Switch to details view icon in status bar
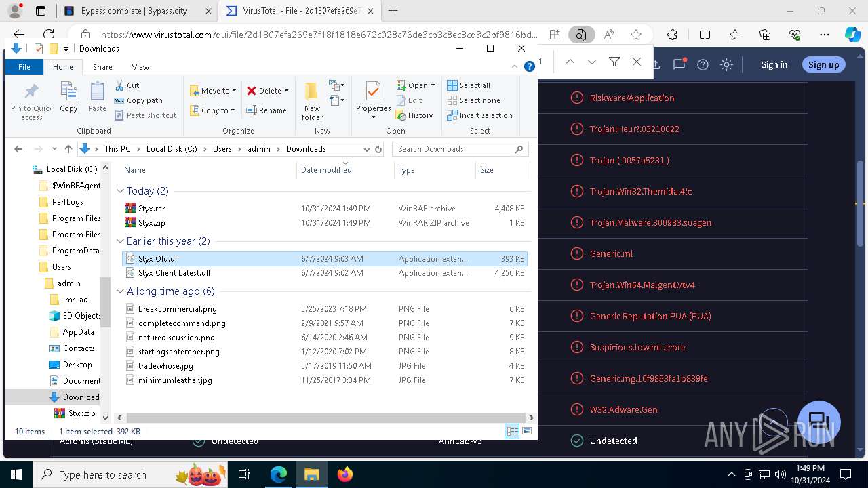Image resolution: width=868 pixels, height=488 pixels. coord(513,431)
